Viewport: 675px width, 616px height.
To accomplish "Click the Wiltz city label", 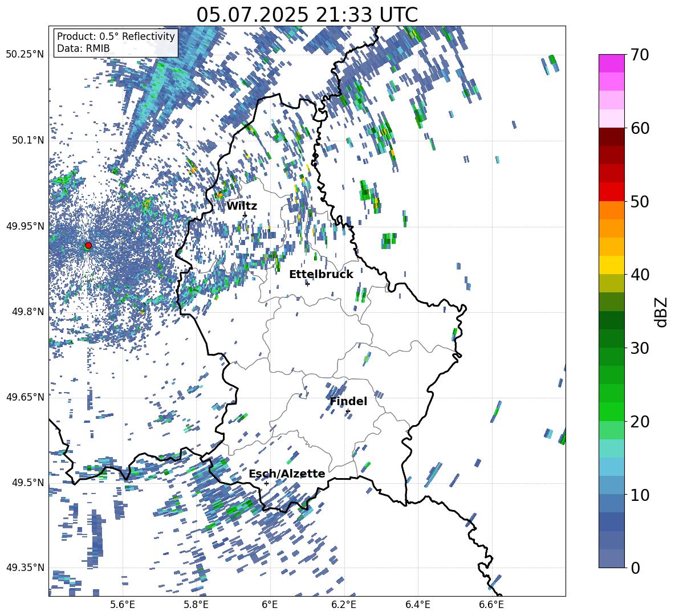I will pyautogui.click(x=242, y=206).
